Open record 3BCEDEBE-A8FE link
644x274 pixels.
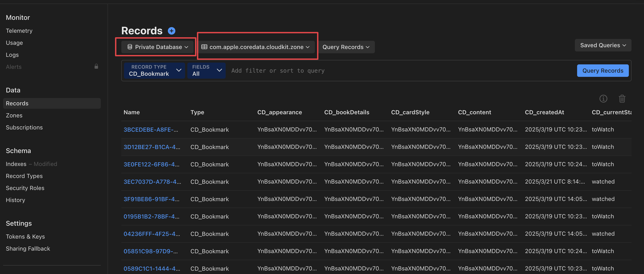pos(151,130)
